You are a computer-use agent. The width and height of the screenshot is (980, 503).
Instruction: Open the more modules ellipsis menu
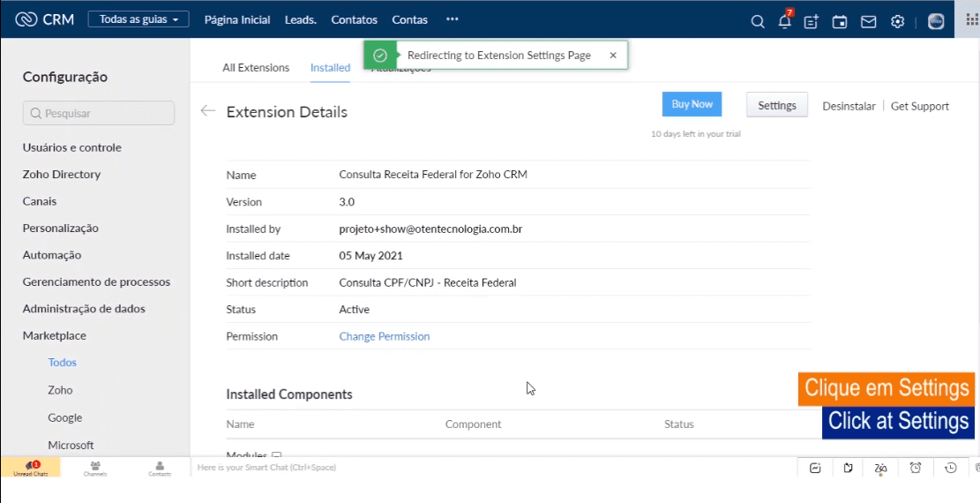(452, 19)
